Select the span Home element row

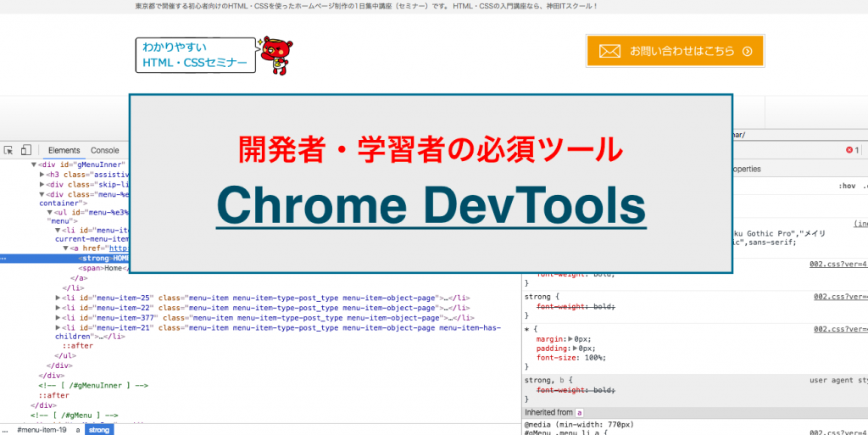coord(103,269)
